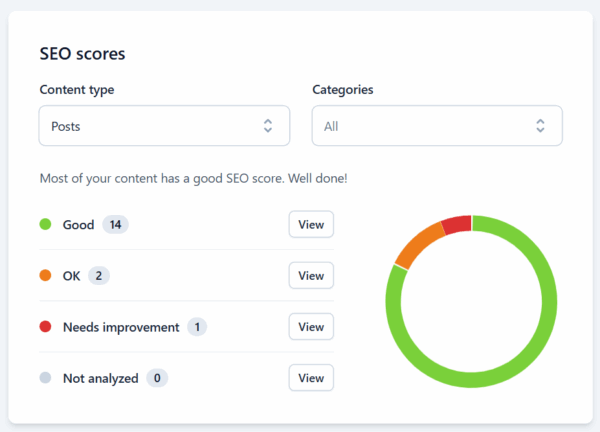Image resolution: width=600 pixels, height=432 pixels.
Task: Click the OK count badge showing 2
Action: [99, 276]
